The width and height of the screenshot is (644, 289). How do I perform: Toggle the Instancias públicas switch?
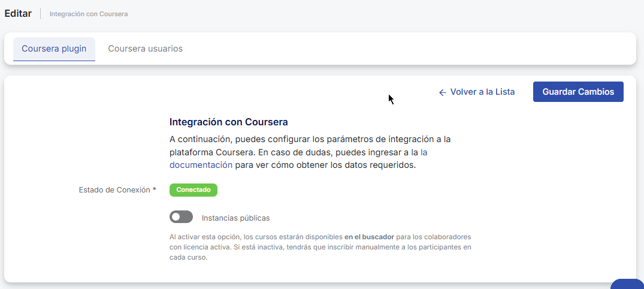[181, 217]
